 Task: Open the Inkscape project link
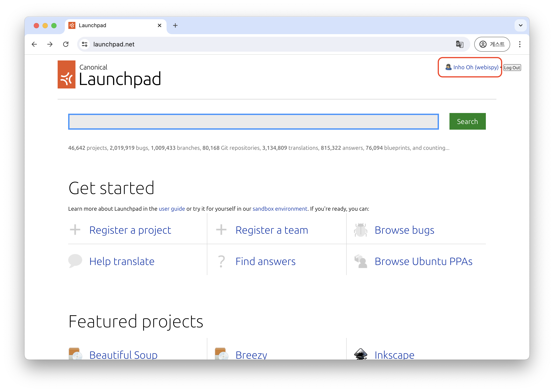[394, 355]
